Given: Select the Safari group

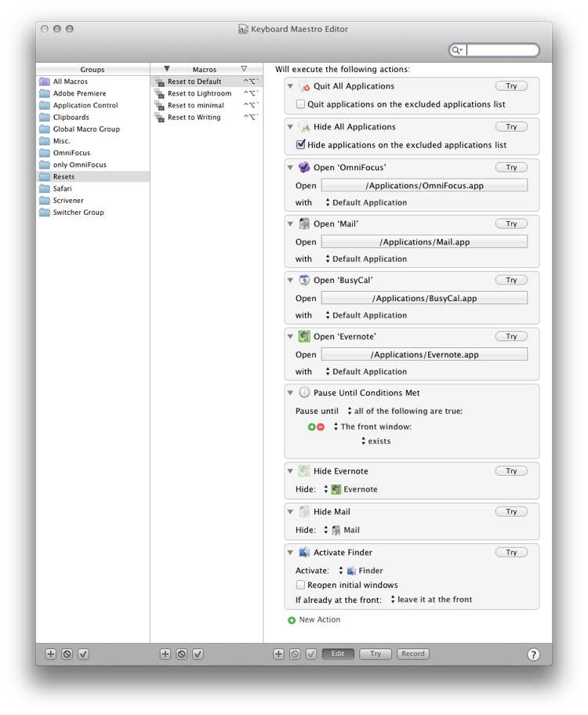Looking at the screenshot, I should click(x=93, y=189).
